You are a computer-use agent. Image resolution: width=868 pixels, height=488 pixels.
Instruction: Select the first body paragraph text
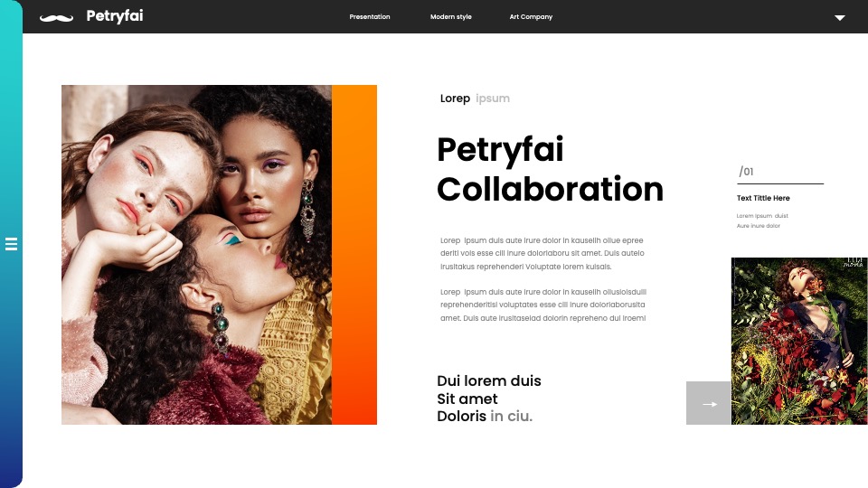pyautogui.click(x=542, y=253)
